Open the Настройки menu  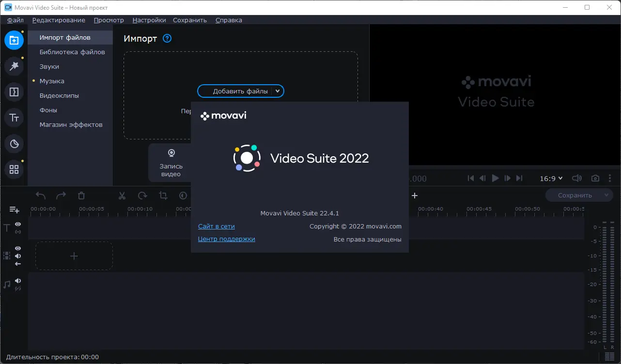click(149, 20)
